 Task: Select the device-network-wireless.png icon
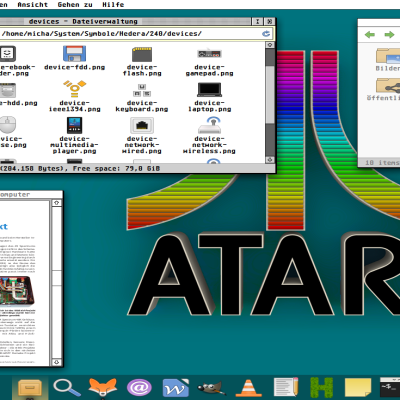[209, 125]
